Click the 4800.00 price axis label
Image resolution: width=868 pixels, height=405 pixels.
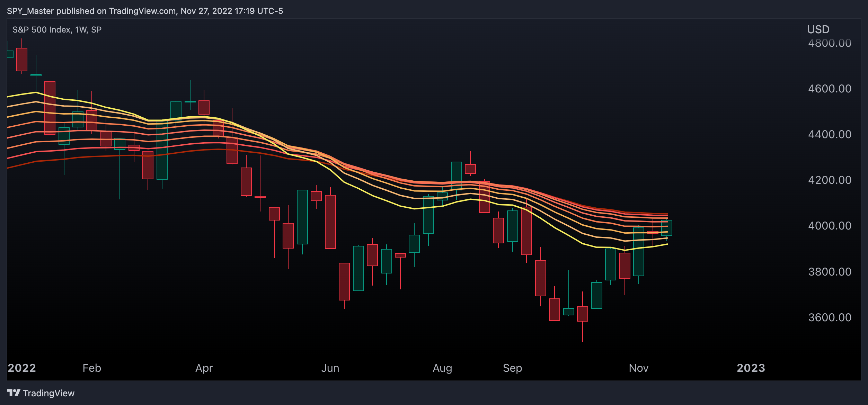[x=830, y=43]
